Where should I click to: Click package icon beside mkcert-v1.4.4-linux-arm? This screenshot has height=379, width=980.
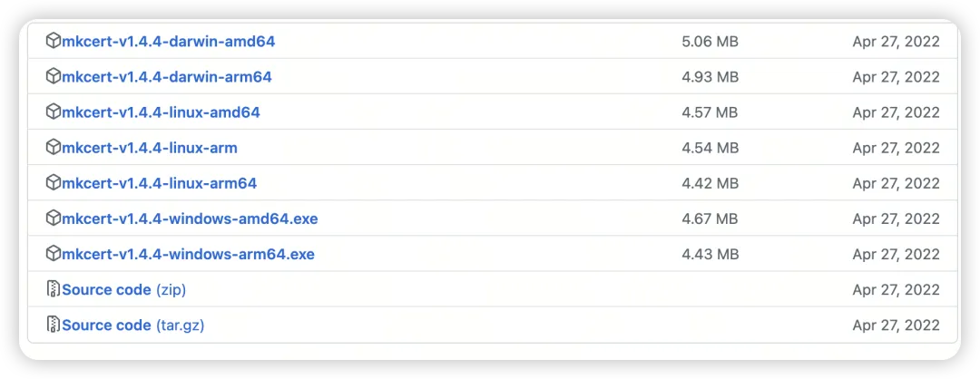click(54, 147)
